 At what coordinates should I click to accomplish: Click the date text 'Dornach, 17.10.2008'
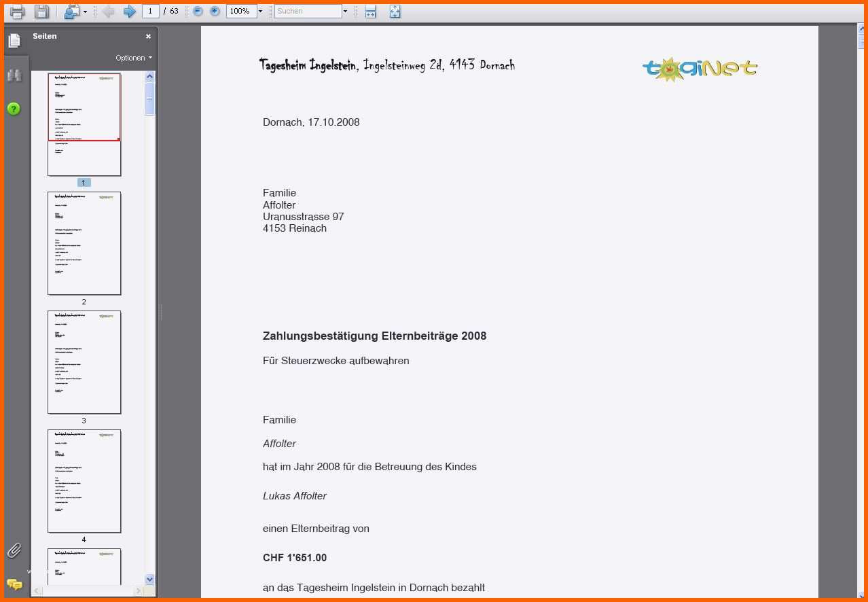(x=311, y=122)
